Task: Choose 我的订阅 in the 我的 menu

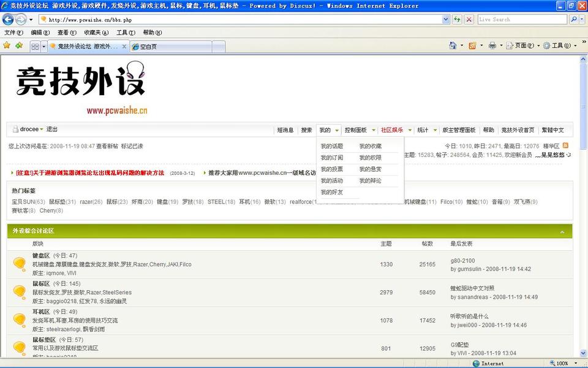Action: tap(332, 158)
